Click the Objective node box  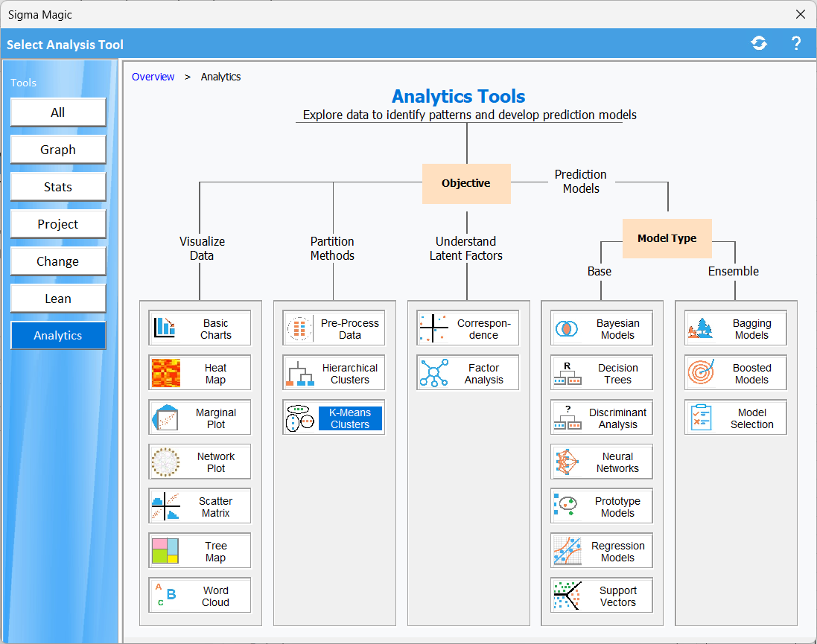(x=466, y=183)
